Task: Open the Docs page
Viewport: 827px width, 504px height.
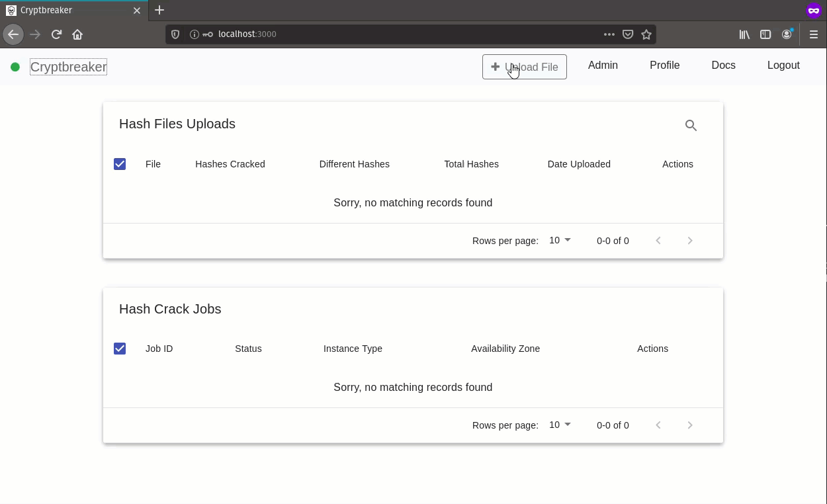Action: (723, 65)
